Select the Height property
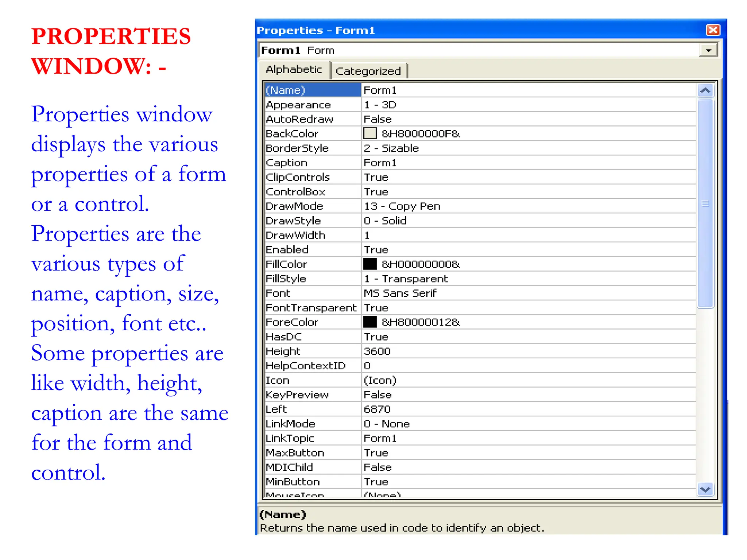 coord(313,351)
